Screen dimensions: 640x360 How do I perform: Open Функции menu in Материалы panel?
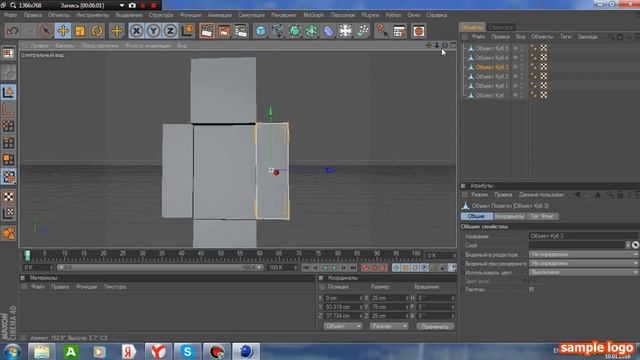pyautogui.click(x=87, y=287)
